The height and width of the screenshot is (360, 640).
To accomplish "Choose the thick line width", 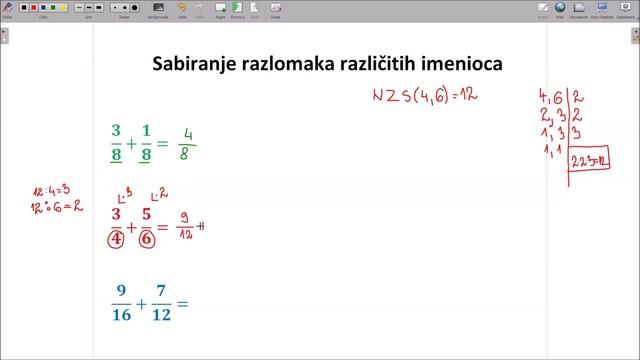I will [98, 7].
